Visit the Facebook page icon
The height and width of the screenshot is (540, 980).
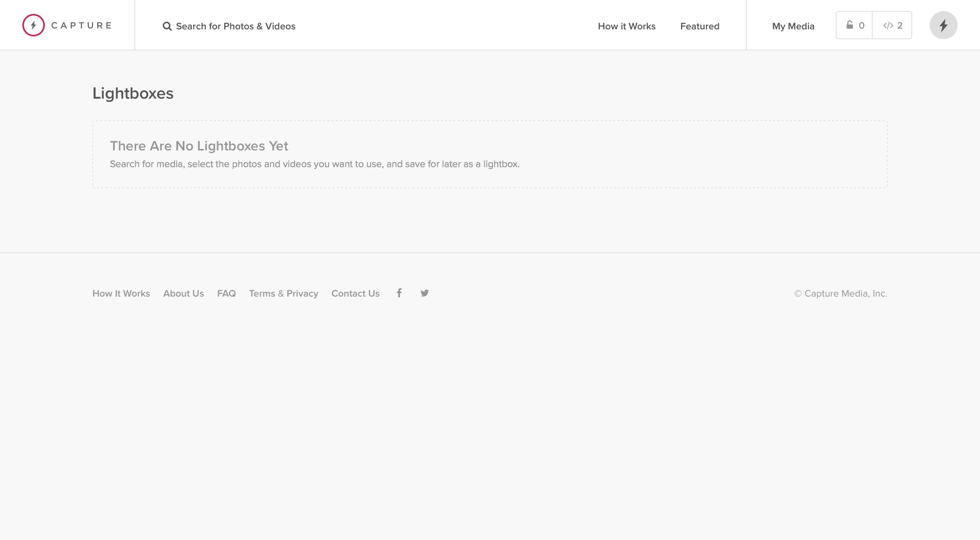[x=399, y=293]
